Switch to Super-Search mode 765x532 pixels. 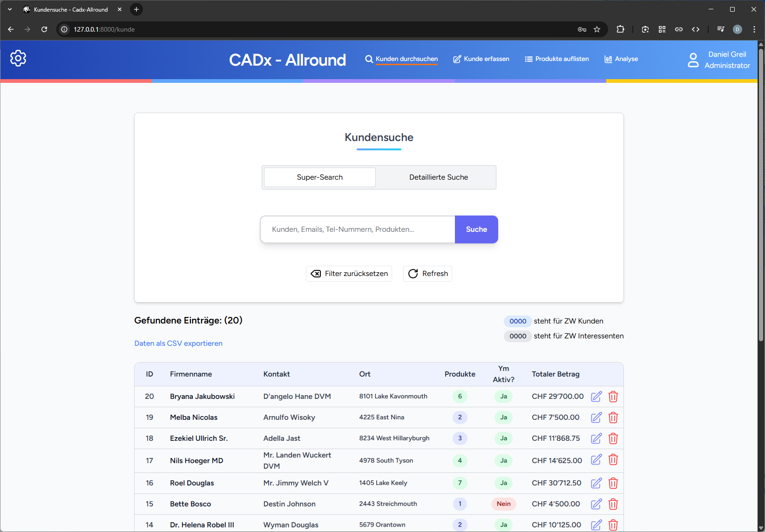[x=320, y=177]
